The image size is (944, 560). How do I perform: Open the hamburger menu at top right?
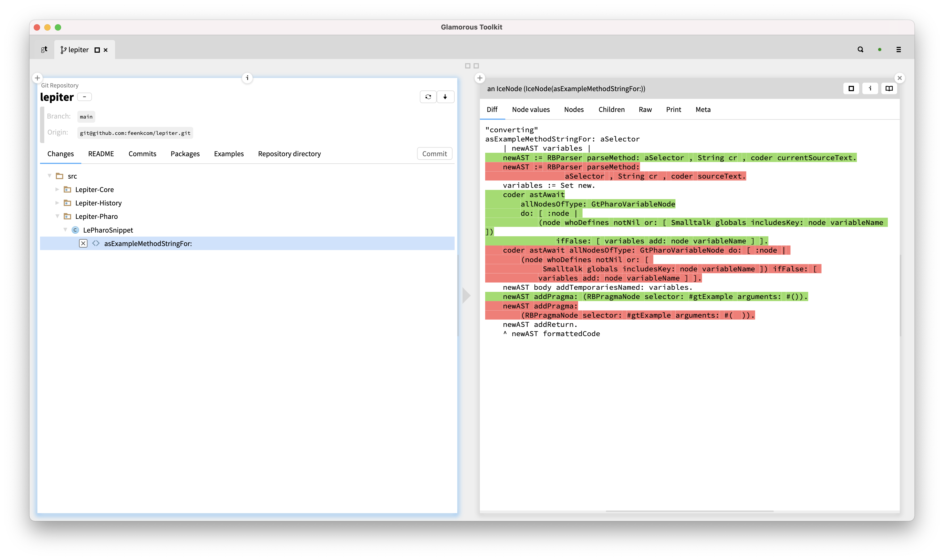[x=899, y=50]
